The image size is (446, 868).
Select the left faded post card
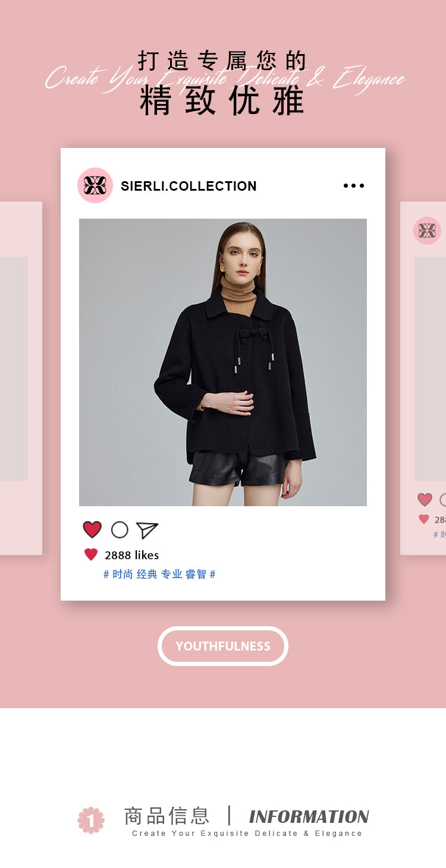point(21,378)
